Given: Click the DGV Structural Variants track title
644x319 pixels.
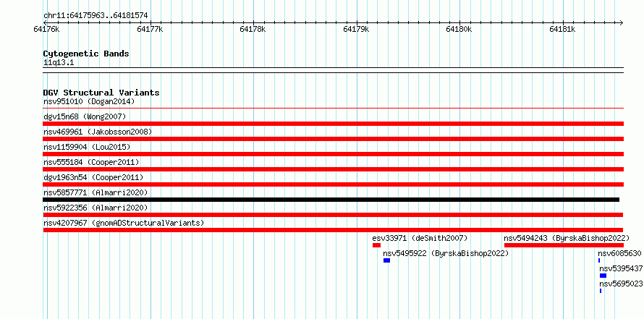Looking at the screenshot, I should click(x=101, y=93).
